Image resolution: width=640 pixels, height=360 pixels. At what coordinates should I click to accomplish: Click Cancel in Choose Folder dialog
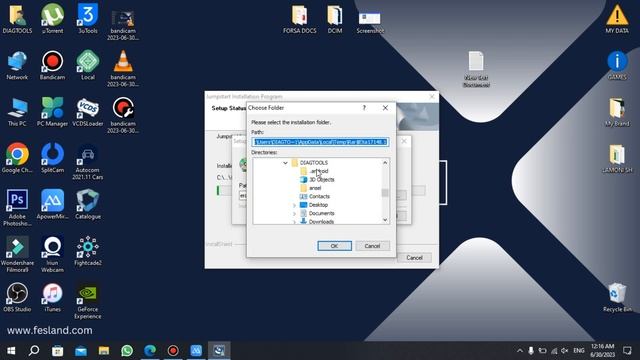[x=372, y=246]
